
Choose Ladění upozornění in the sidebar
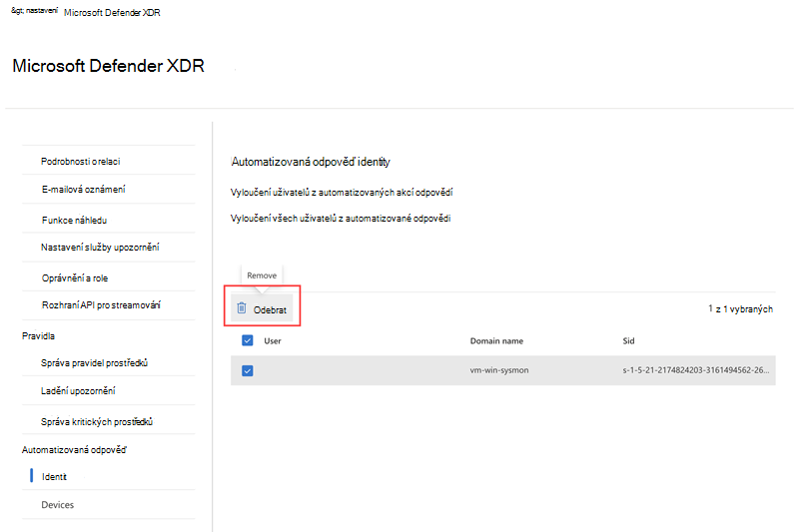(78, 391)
